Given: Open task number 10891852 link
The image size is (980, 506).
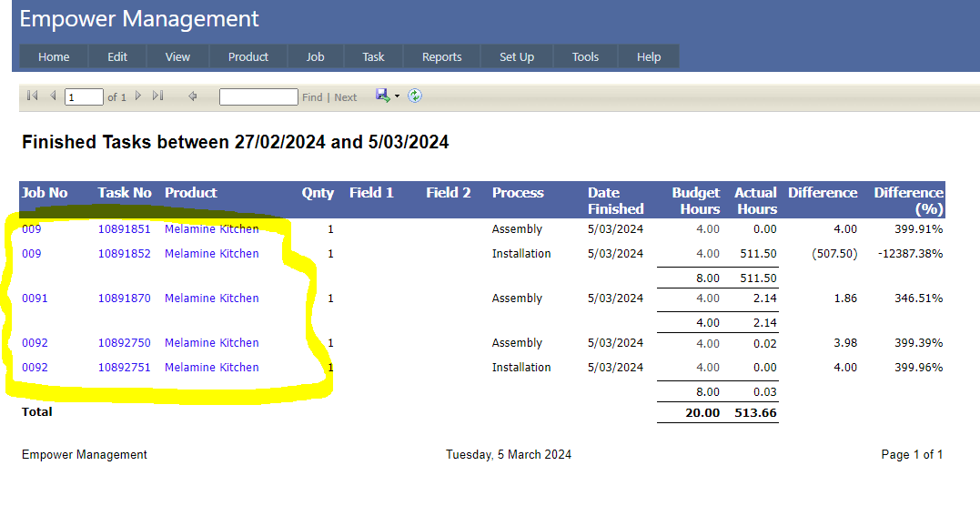Looking at the screenshot, I should tap(125, 254).
